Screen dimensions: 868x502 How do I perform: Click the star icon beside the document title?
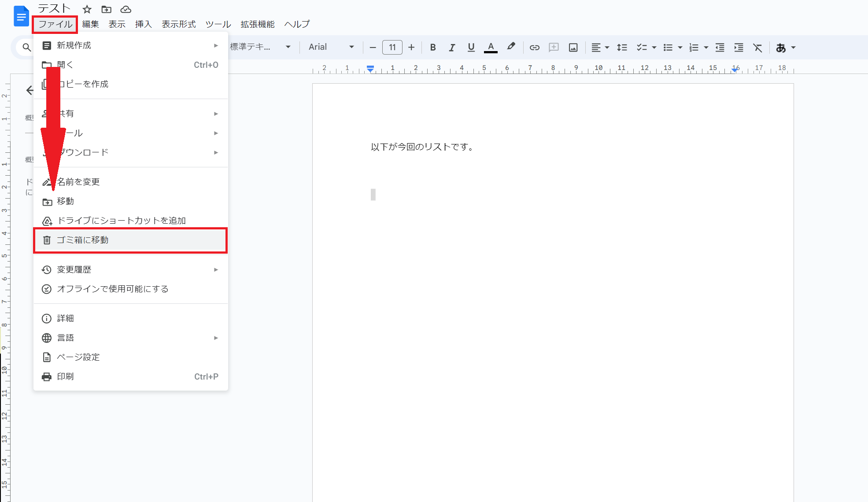click(x=87, y=9)
